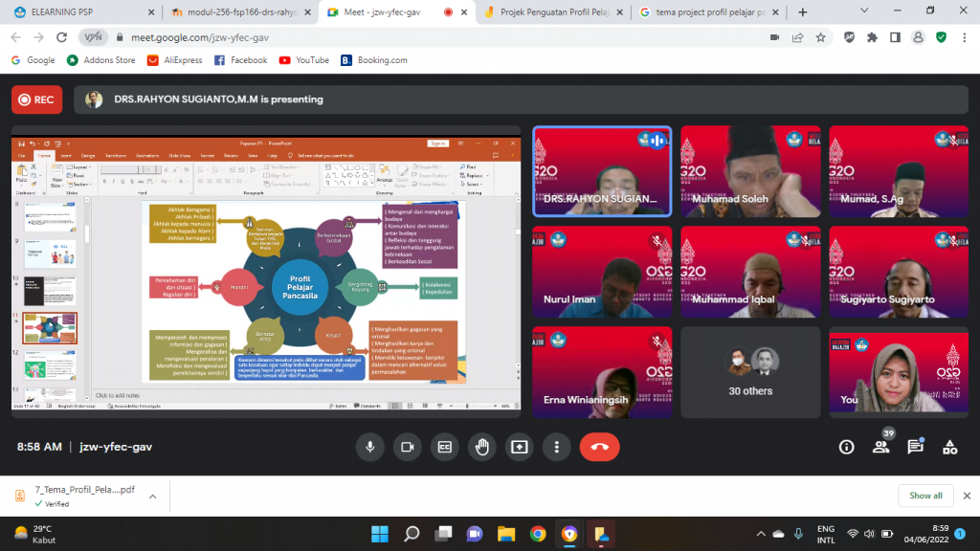980x551 pixels.
Task: Show the participants people panel
Action: pos(880,447)
